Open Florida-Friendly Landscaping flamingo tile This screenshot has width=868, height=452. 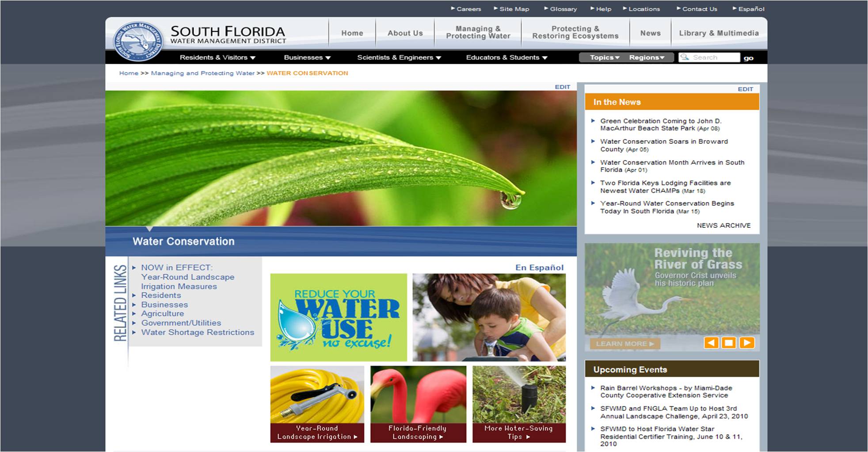(418, 404)
